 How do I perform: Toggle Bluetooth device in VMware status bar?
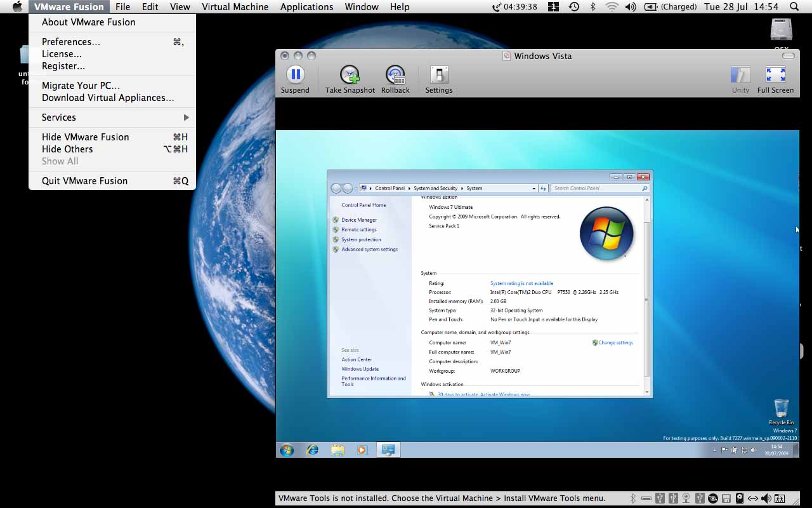(632, 498)
